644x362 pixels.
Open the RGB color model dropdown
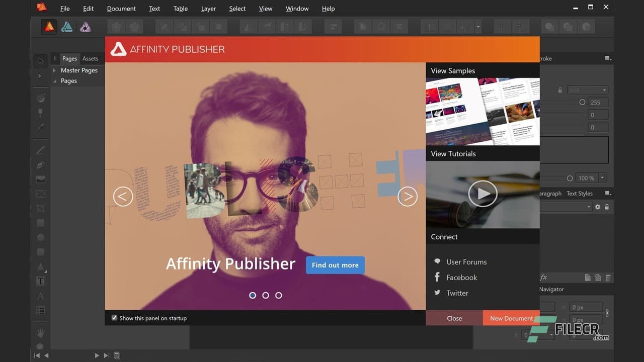tap(587, 90)
